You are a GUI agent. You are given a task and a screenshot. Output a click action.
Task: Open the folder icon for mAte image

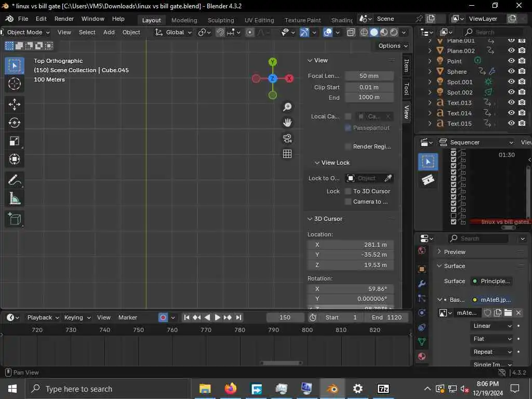pyautogui.click(x=508, y=313)
